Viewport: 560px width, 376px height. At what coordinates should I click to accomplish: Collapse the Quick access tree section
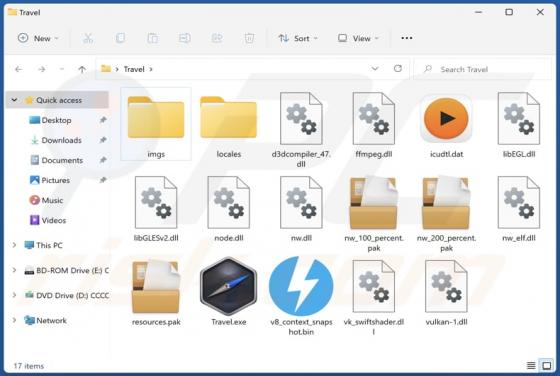click(14, 100)
